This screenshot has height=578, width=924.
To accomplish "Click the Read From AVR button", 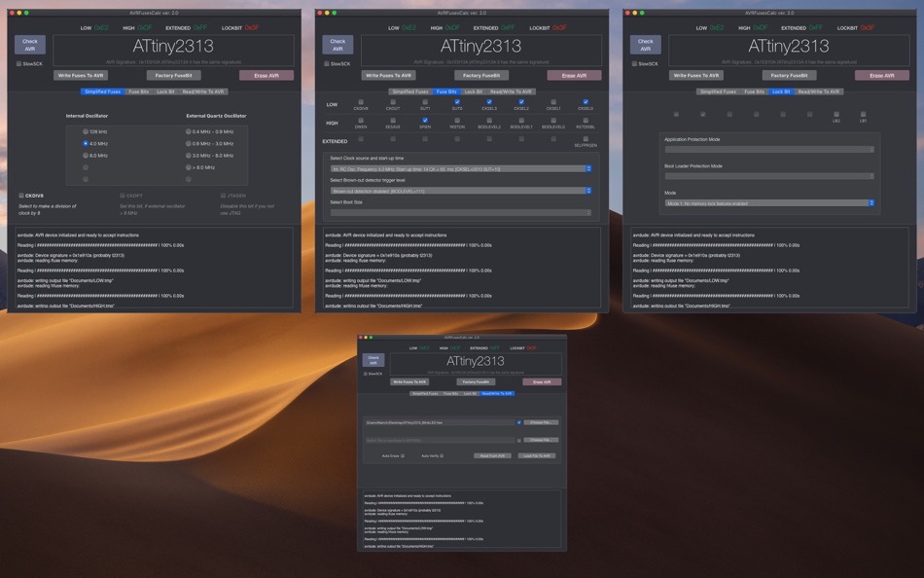I will 492,456.
